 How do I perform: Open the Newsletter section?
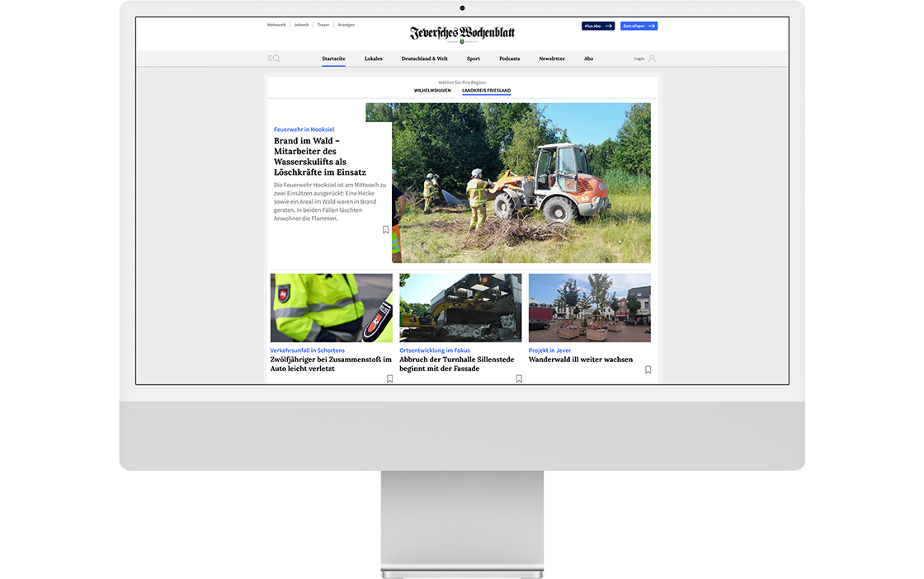(x=552, y=59)
